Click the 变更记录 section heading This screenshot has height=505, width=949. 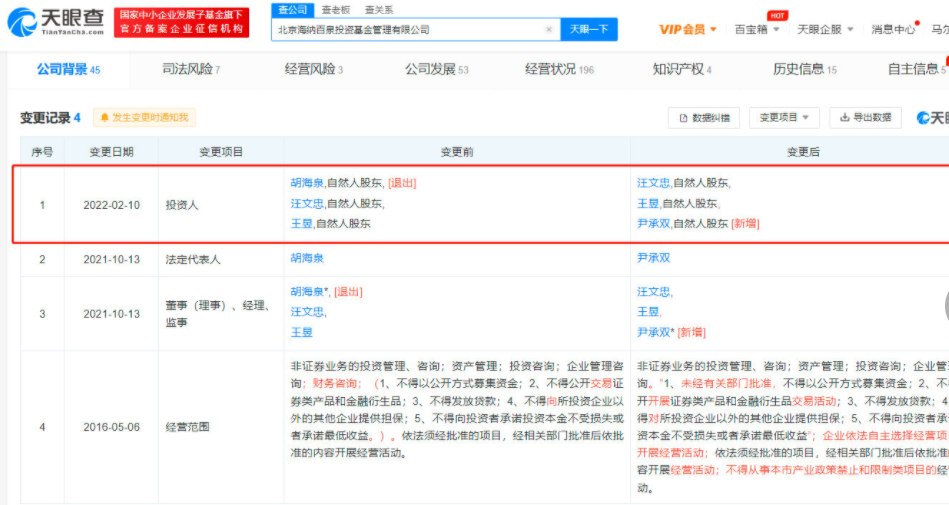tap(50, 117)
